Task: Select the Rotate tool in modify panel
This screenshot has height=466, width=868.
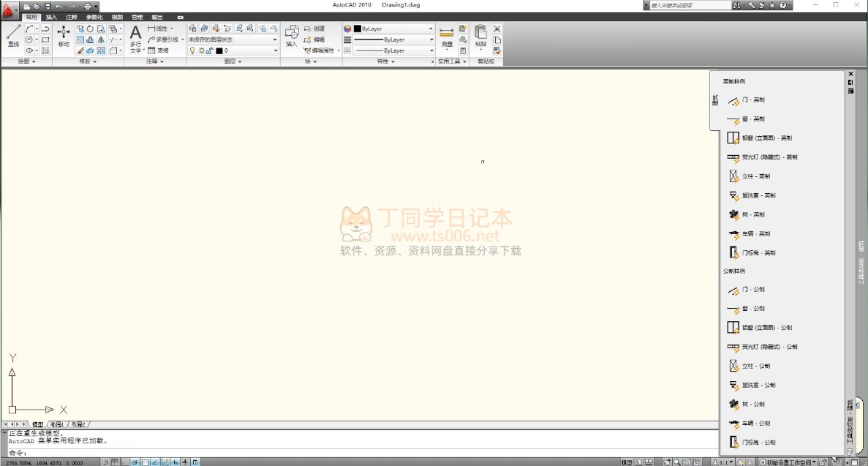Action: click(x=90, y=29)
